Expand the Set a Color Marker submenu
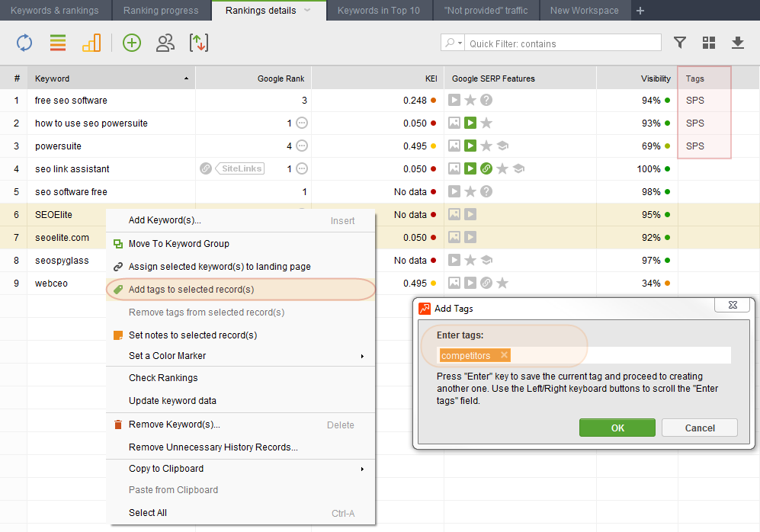Viewport: 760px width, 532px height. click(x=362, y=356)
